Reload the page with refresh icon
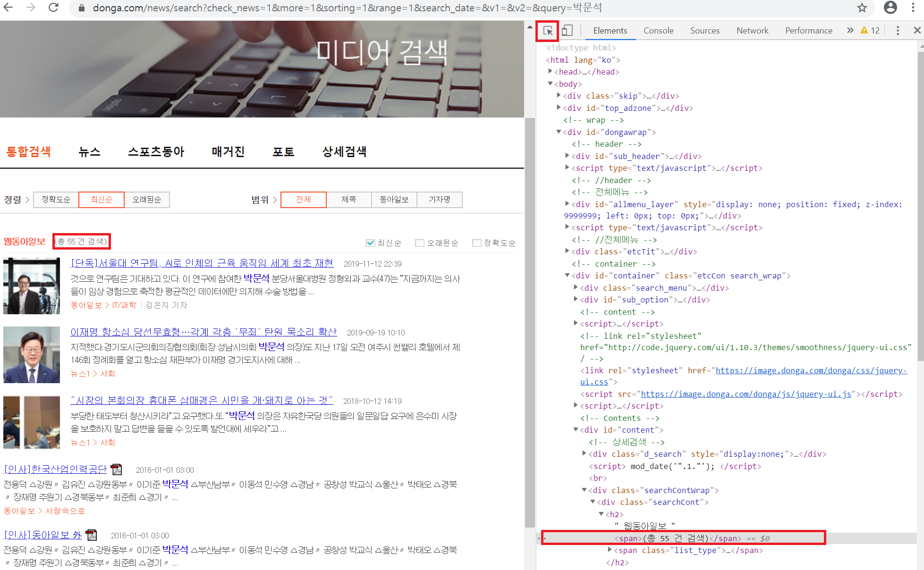Image resolution: width=924 pixels, height=570 pixels. [x=53, y=8]
